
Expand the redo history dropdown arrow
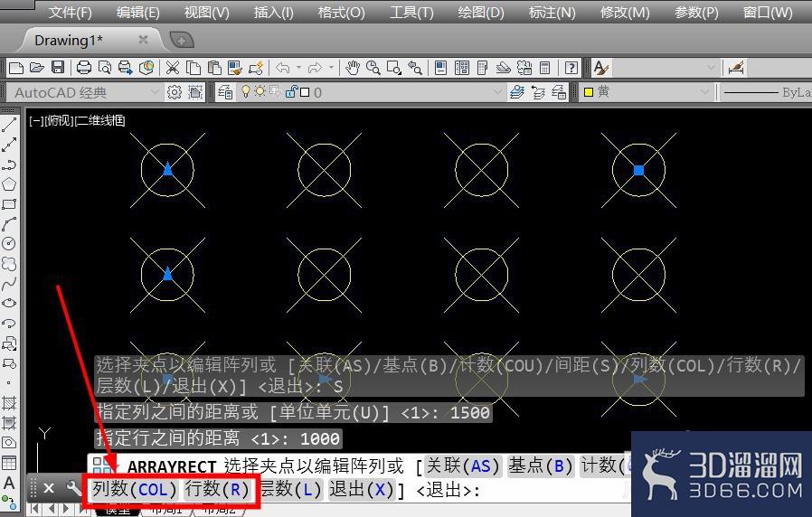[x=331, y=68]
